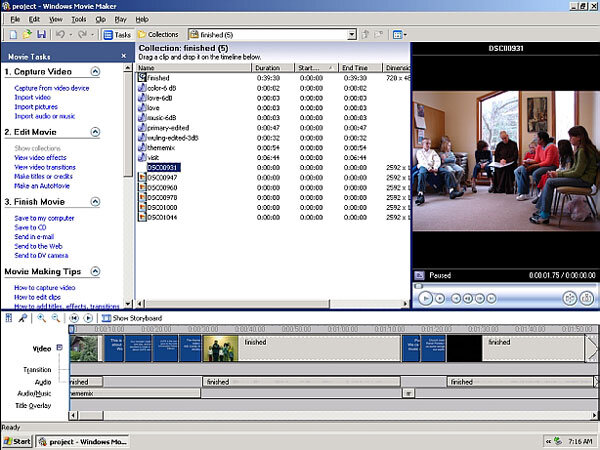This screenshot has height=450, width=600.
Task: Click the Set Audio Levels icon
Action: coord(8,318)
